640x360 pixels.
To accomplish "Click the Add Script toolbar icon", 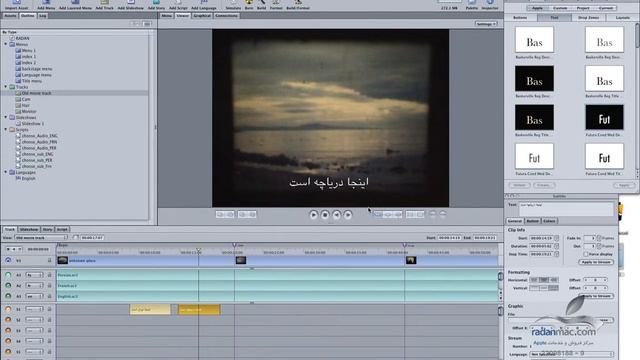I will click(x=178, y=3).
